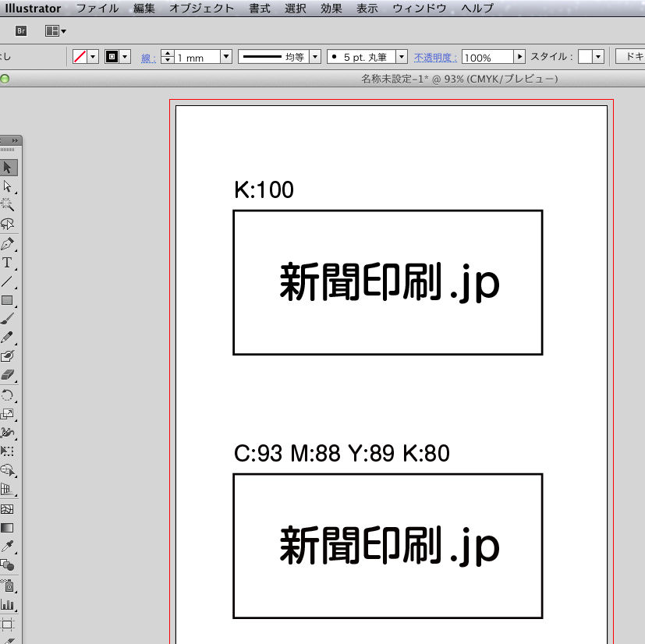Select the Paintbrush tool
This screenshot has height=644, width=645.
8,319
